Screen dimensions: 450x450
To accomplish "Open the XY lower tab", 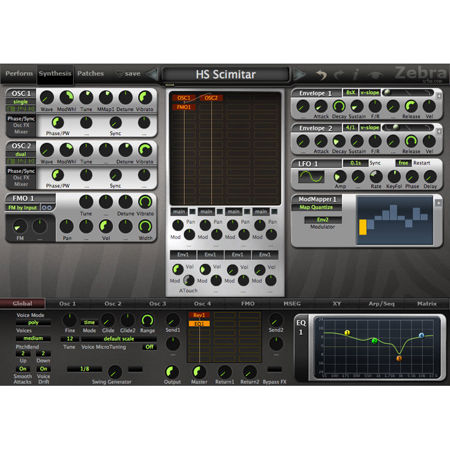I will [x=337, y=304].
